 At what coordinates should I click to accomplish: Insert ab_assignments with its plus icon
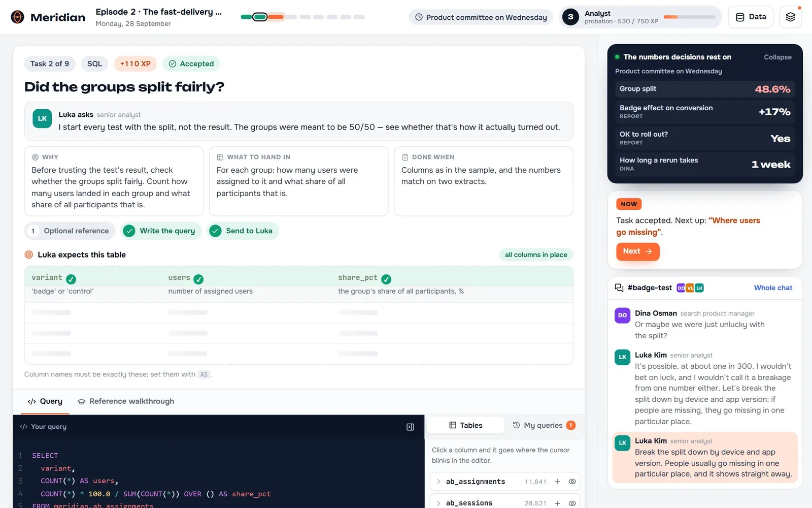[x=557, y=482]
